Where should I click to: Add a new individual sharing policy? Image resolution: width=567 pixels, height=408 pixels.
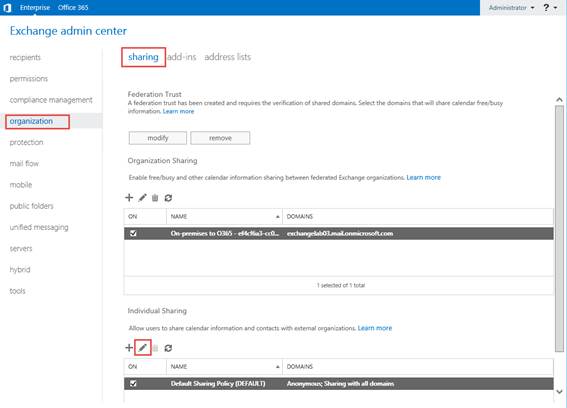129,348
